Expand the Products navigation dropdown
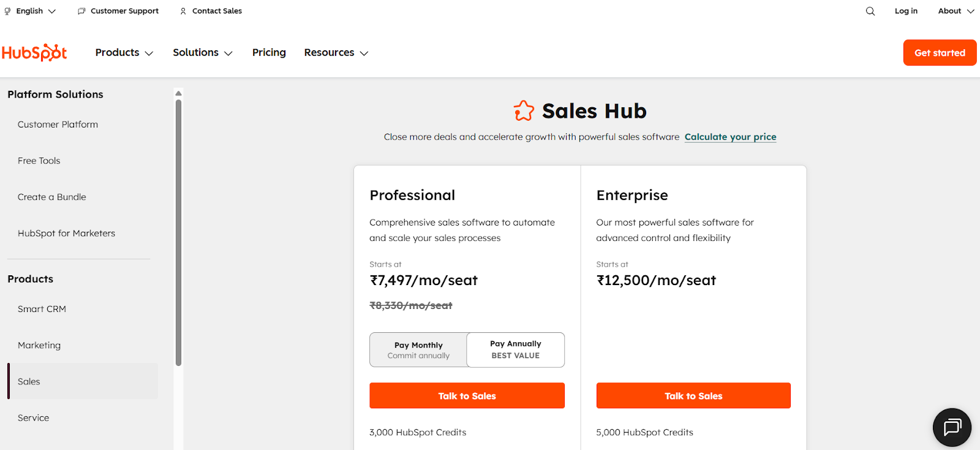This screenshot has width=980, height=450. (x=124, y=53)
